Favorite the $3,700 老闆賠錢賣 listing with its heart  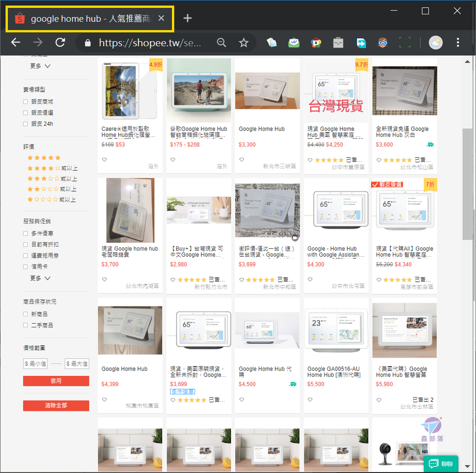click(x=105, y=279)
